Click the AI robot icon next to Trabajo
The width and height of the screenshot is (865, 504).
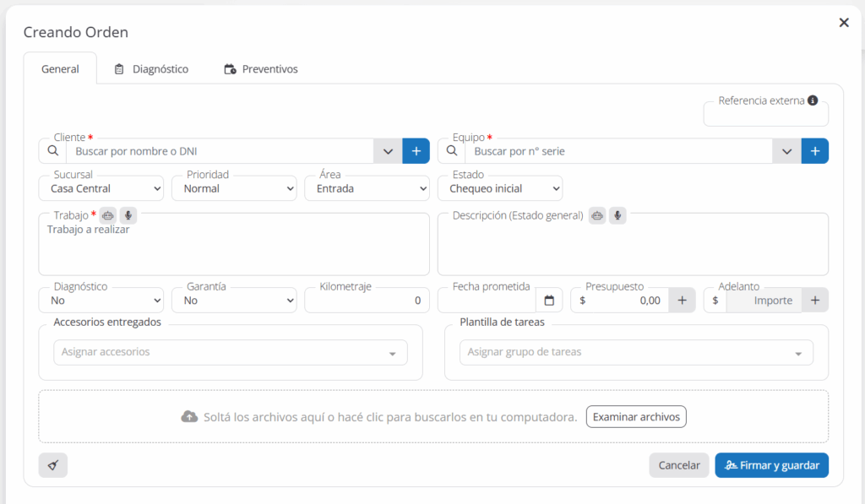[x=108, y=215]
